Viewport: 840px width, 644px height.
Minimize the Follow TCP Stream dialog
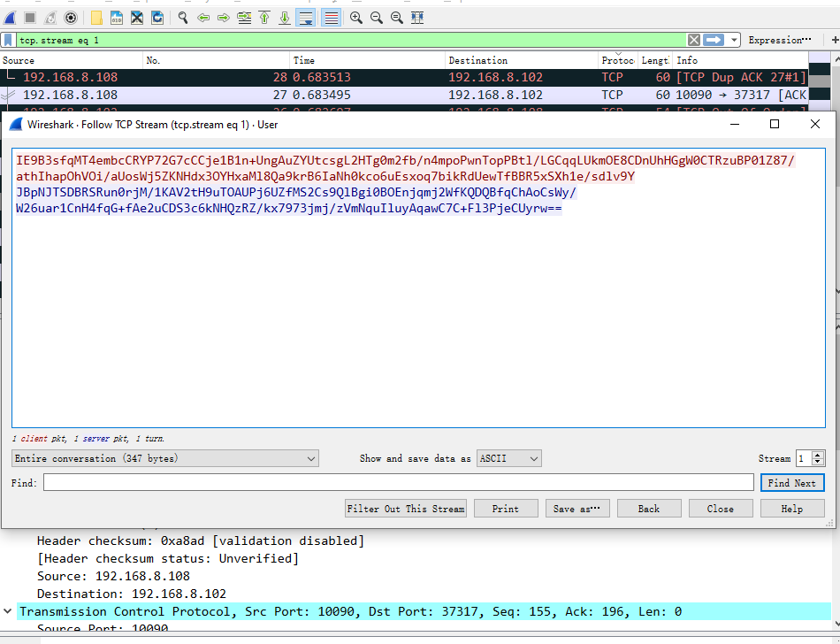click(x=735, y=125)
